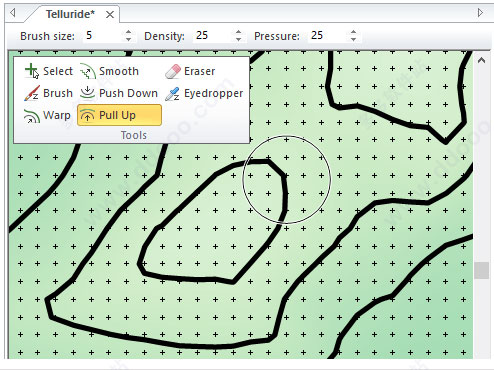Choose the Smooth tool
The height and width of the screenshot is (370, 494).
click(109, 71)
